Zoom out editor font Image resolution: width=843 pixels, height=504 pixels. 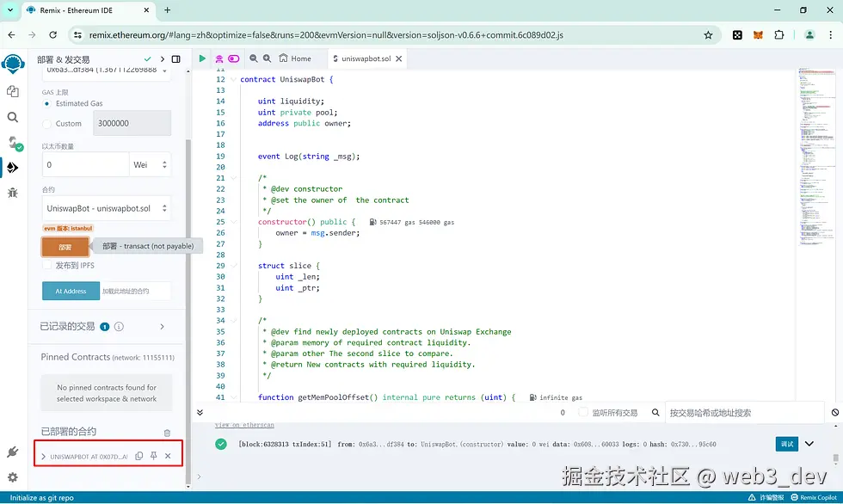click(254, 58)
